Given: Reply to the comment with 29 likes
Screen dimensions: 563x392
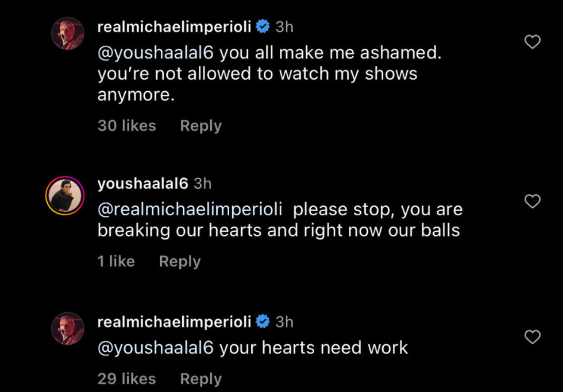Looking at the screenshot, I should [200, 379].
